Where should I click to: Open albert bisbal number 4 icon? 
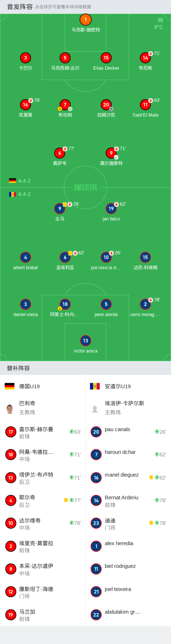click(25, 257)
